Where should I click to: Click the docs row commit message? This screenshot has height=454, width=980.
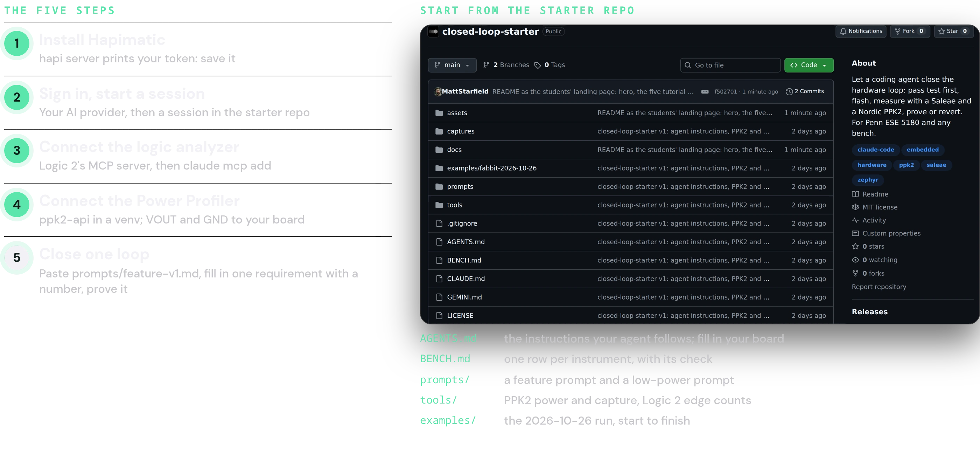tap(684, 150)
